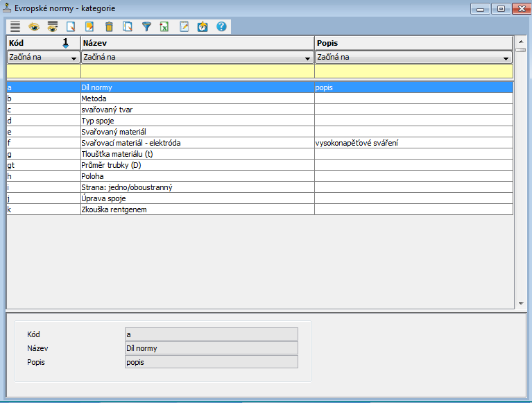Screen dimensions: 532x403
Task: Click the blue question mark help icon
Action: (x=221, y=27)
